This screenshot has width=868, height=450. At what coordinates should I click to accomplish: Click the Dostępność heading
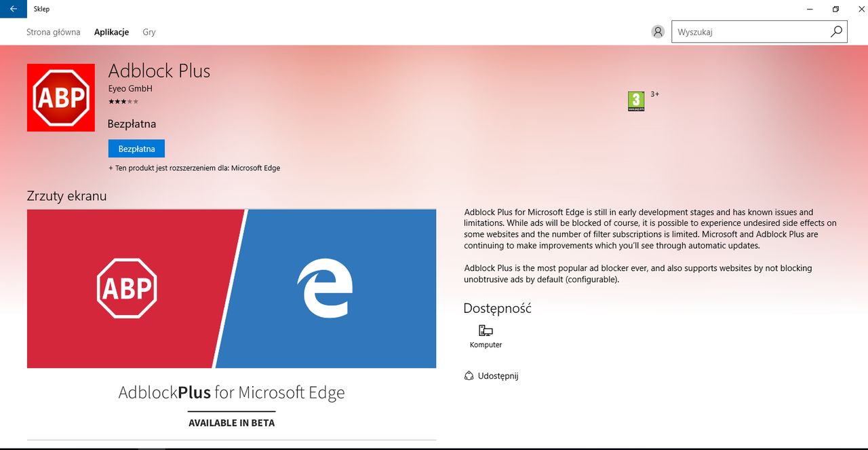point(497,308)
